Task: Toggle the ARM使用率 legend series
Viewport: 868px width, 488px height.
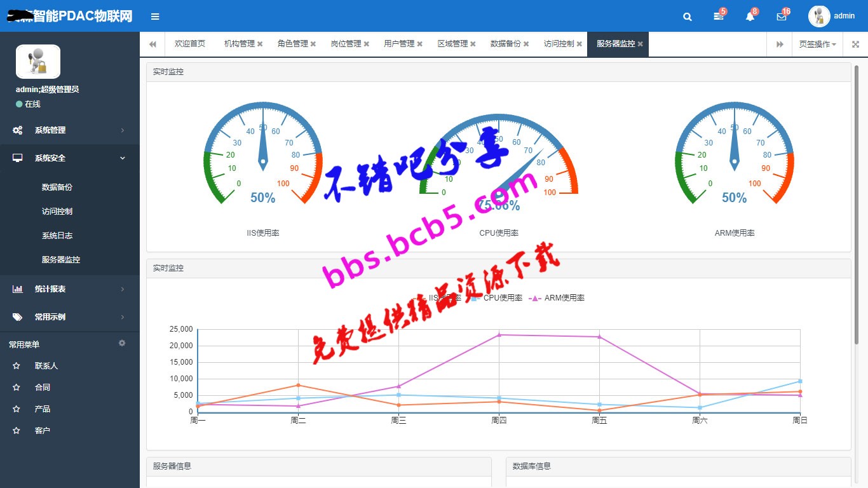Action: (x=557, y=298)
